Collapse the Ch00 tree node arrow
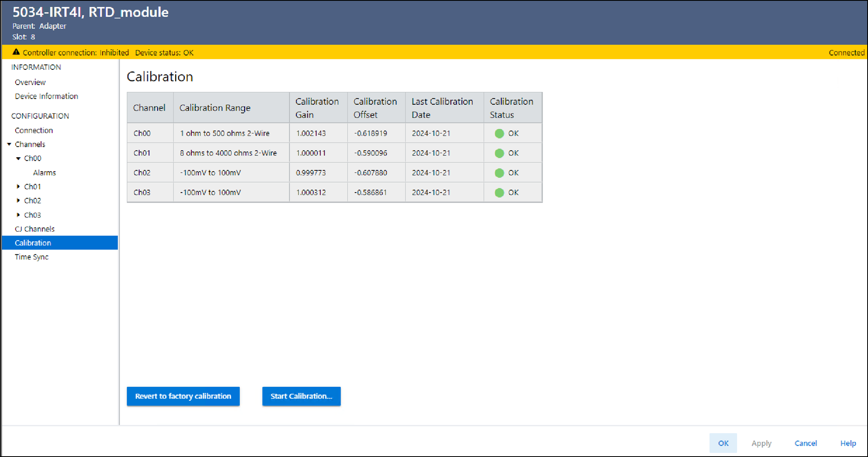Screen dimensions: 868x457 (x=18, y=158)
